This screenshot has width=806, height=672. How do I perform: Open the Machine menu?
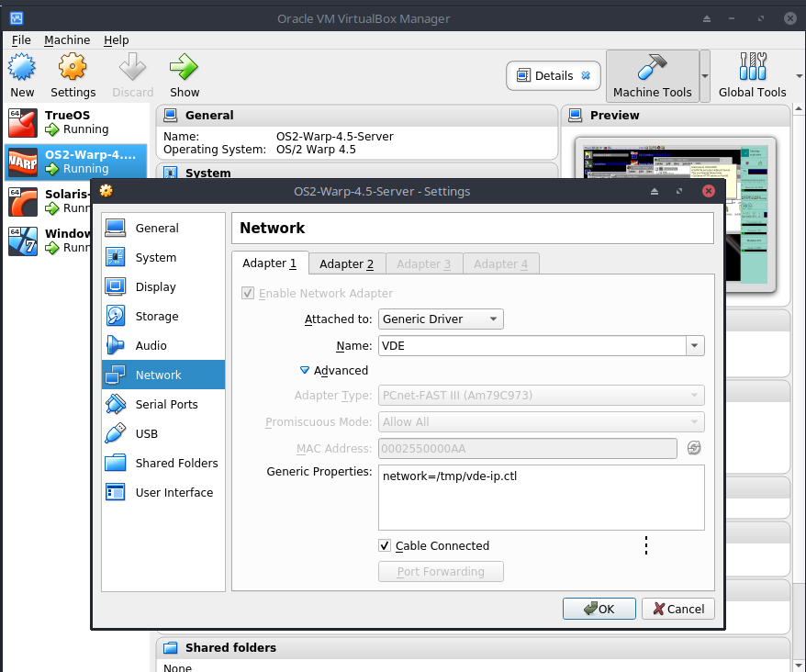pyautogui.click(x=67, y=40)
